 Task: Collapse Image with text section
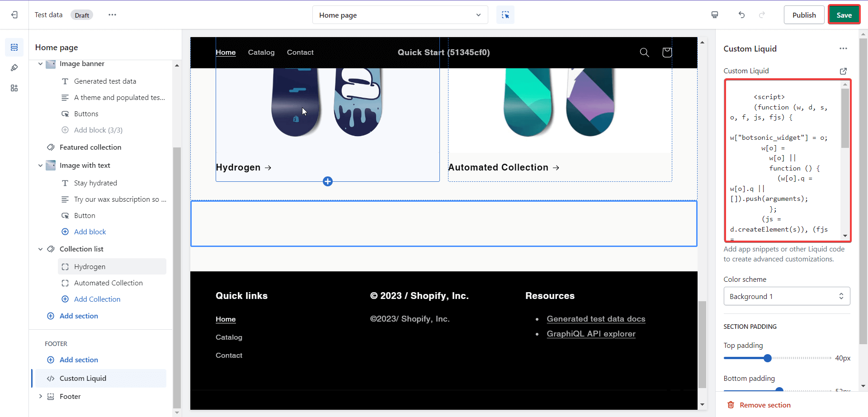pos(41,166)
